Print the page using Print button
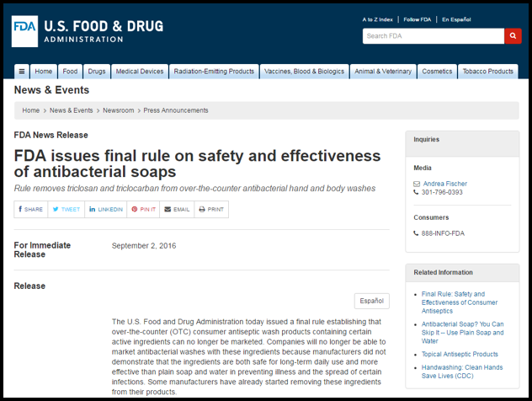 click(x=211, y=209)
